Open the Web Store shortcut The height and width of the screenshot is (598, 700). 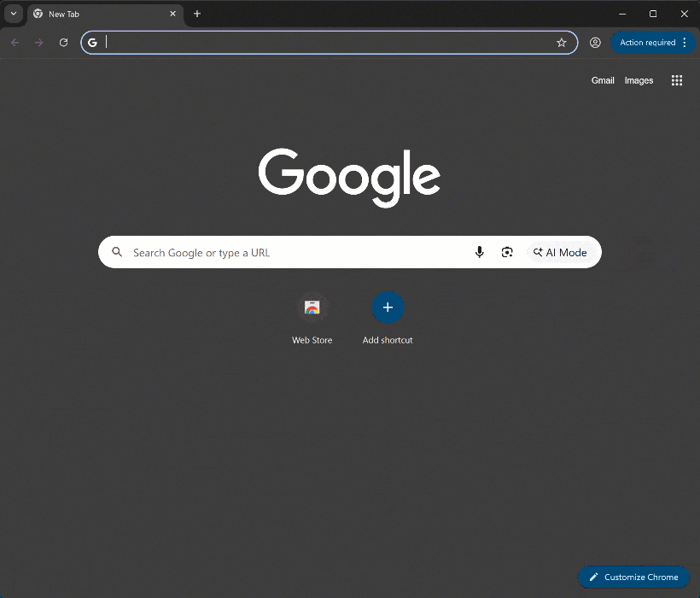pos(312,308)
